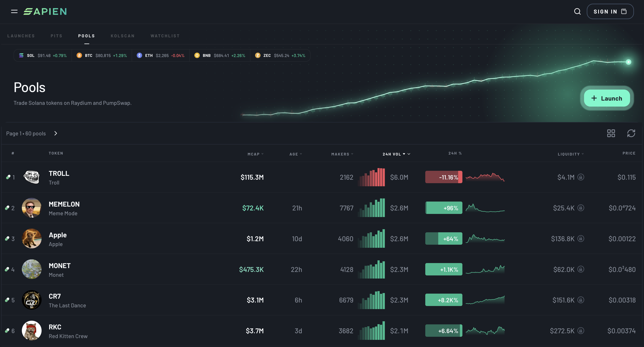Image resolution: width=644 pixels, height=347 pixels.
Task: Switch to grid view layout
Action: (x=611, y=133)
